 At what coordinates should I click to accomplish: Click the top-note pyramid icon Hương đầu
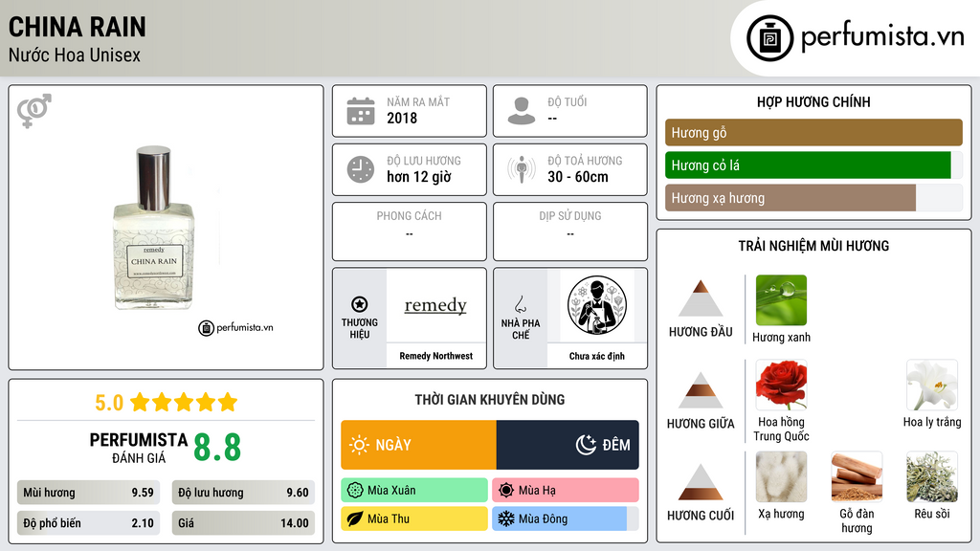pyautogui.click(x=701, y=298)
